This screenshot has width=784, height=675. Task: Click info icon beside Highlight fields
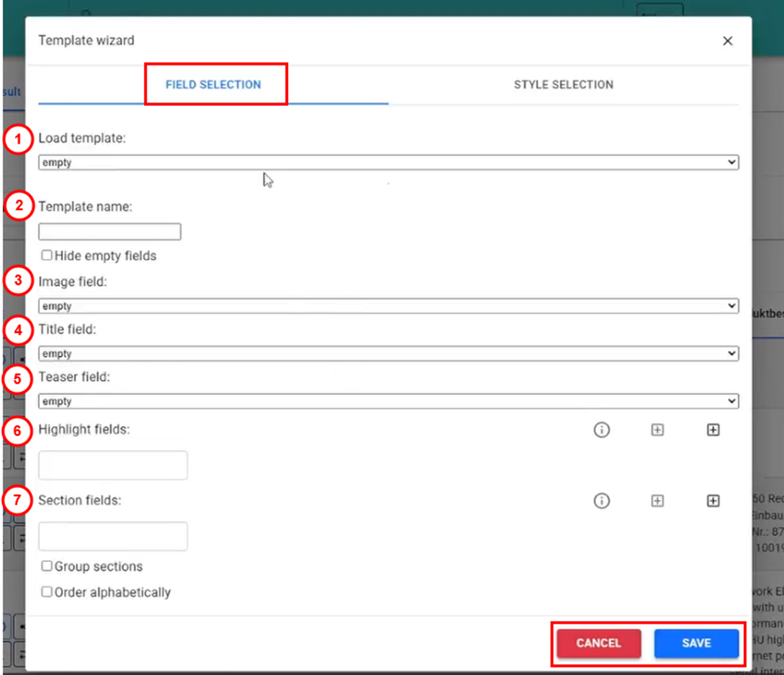(x=601, y=430)
